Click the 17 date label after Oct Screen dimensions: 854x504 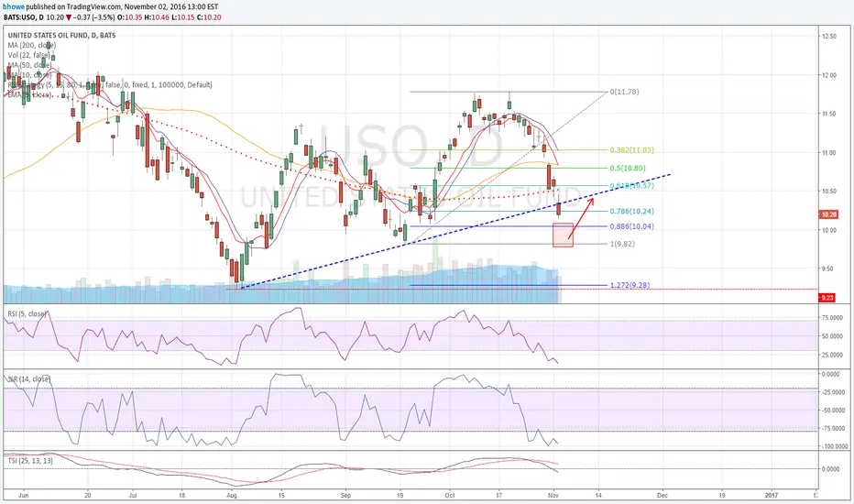tap(498, 495)
